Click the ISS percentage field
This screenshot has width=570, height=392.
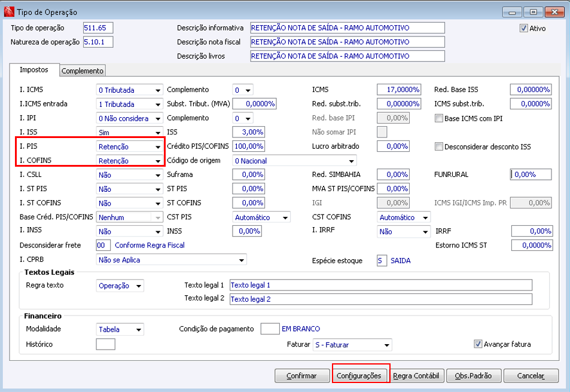[x=249, y=132]
